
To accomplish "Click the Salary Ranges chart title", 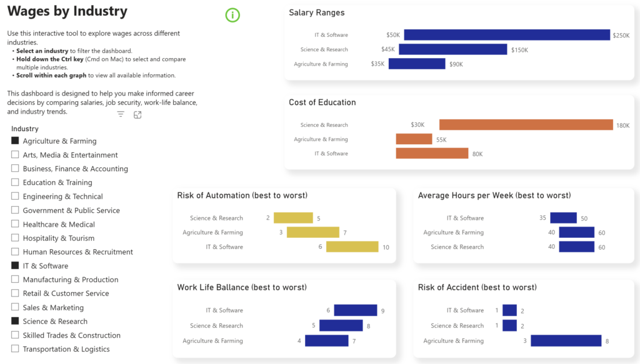I will (317, 12).
